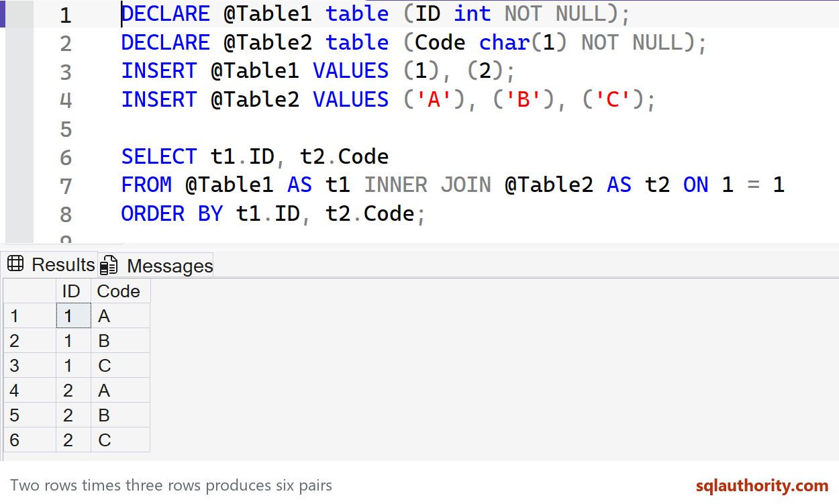The image size is (839, 504).
Task: Click the 'A' string literal on line 4
Action: tap(434, 100)
